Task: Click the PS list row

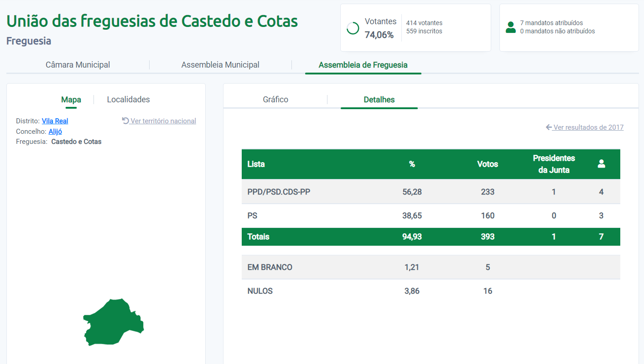Action: point(253,216)
